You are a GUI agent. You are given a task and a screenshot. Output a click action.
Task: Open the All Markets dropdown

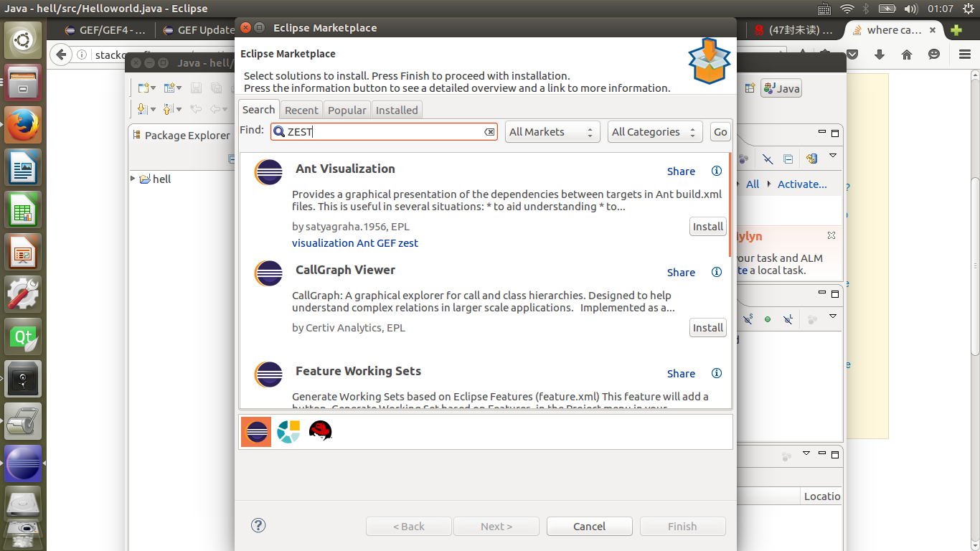coord(552,132)
